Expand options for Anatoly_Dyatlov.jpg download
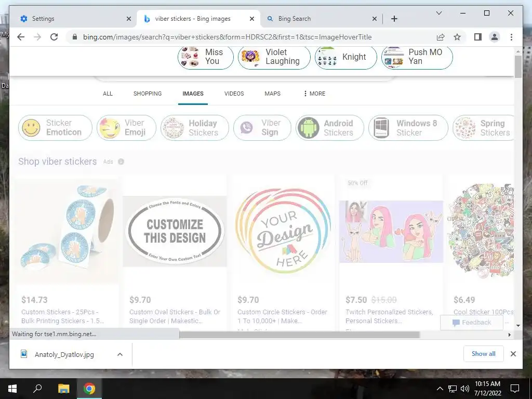The width and height of the screenshot is (532, 399). point(120,354)
